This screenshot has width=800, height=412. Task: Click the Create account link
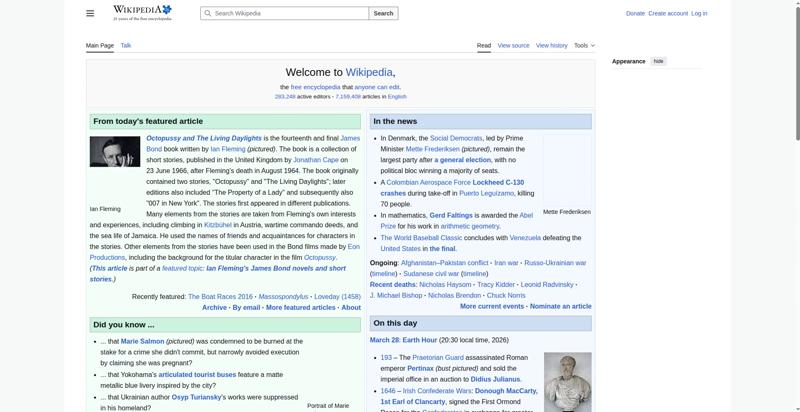(668, 13)
